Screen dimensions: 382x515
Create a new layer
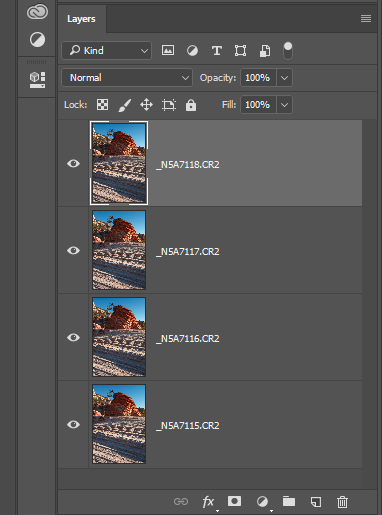[316, 502]
